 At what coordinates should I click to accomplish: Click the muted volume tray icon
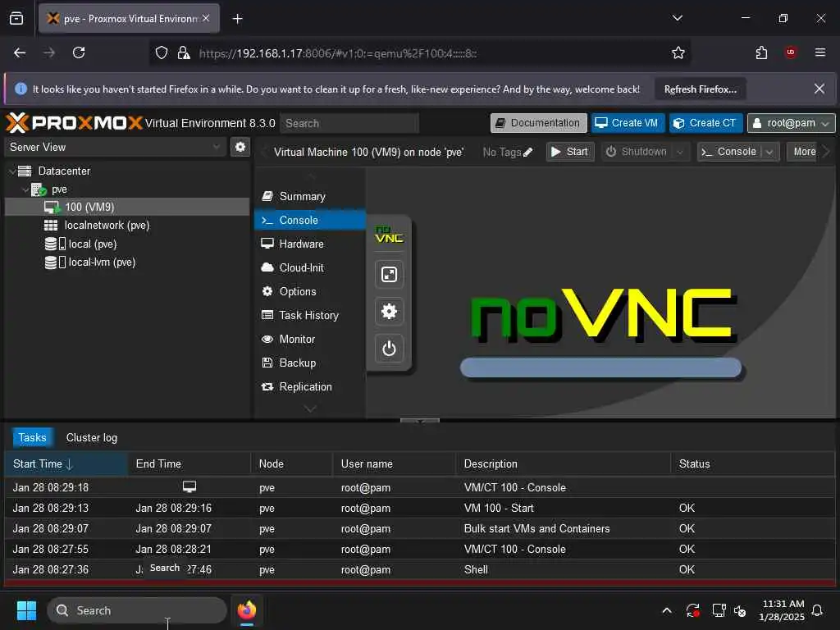741,610
